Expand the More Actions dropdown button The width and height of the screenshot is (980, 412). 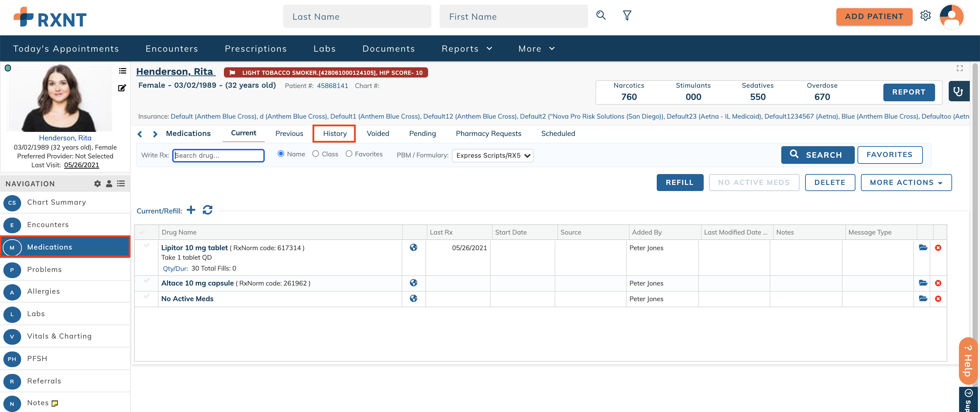coord(906,183)
